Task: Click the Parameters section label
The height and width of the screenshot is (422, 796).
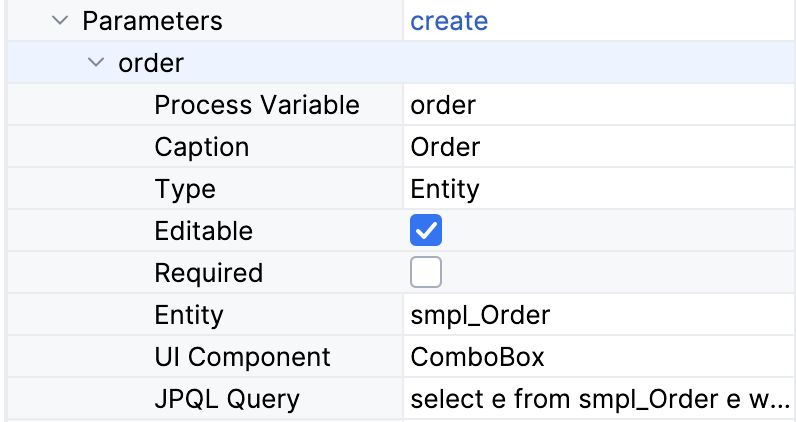Action: click(152, 21)
